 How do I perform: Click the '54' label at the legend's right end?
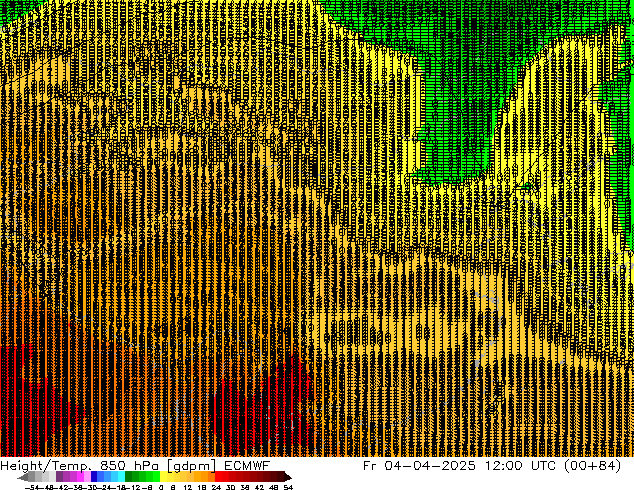pos(288,487)
